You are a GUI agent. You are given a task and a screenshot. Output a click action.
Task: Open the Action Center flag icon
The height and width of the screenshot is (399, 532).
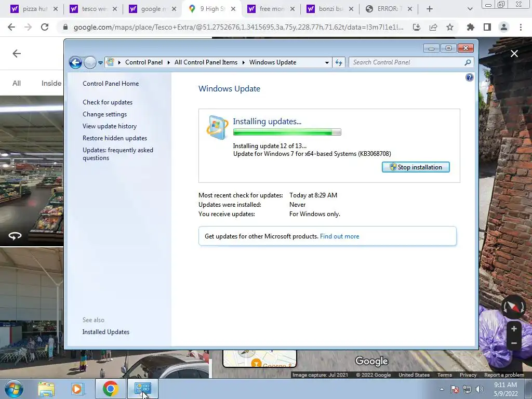coord(455,389)
